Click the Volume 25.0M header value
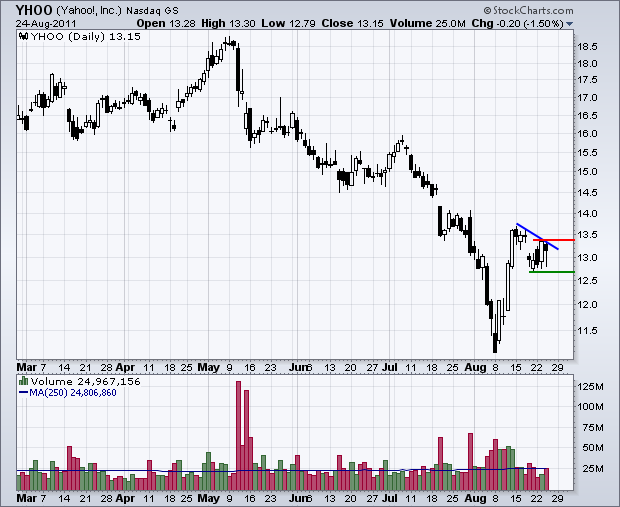The width and height of the screenshot is (620, 507). [427, 23]
